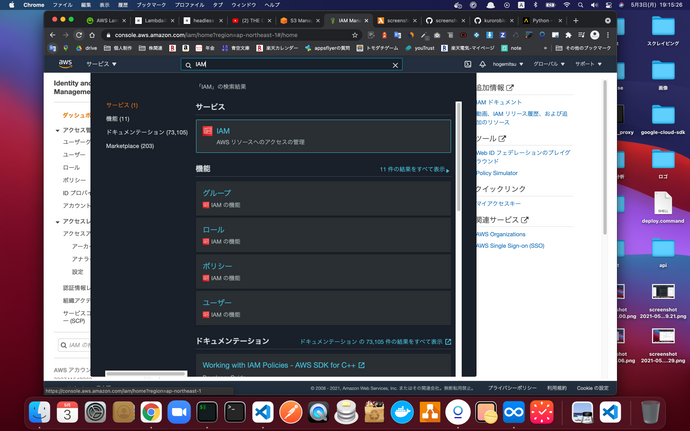Open Zoom from the Dock
The image size is (690, 431).
[179, 413]
